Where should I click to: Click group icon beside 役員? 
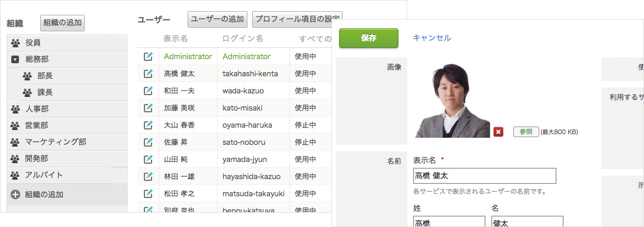pyautogui.click(x=15, y=43)
